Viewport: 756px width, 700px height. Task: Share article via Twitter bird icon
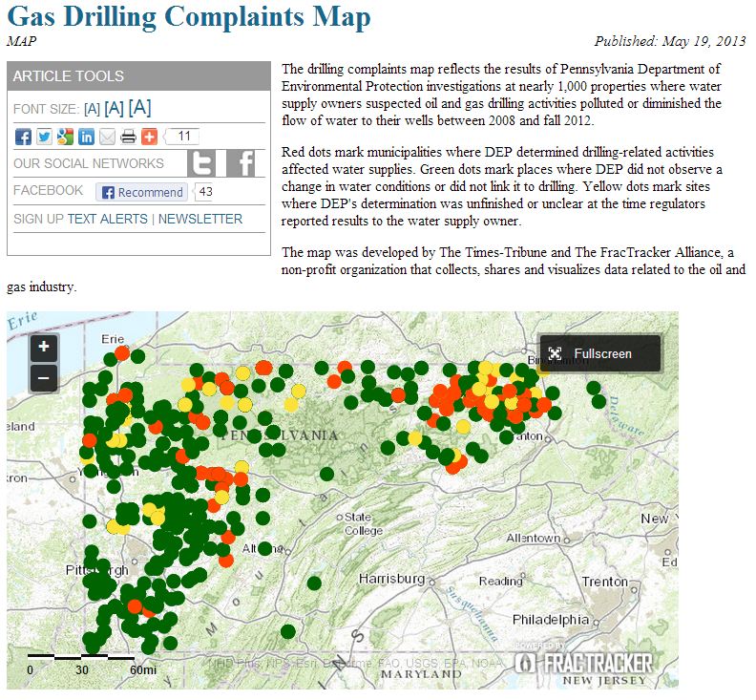coord(44,137)
